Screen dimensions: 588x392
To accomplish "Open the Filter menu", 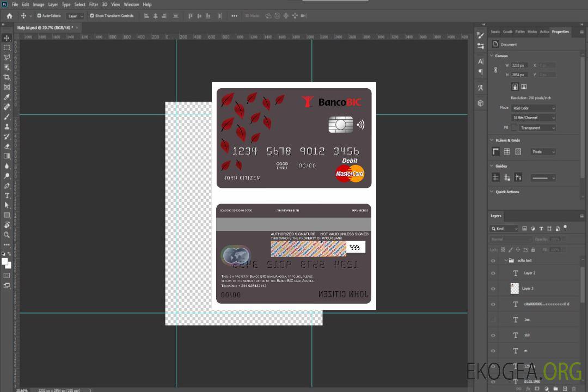I will point(94,4).
